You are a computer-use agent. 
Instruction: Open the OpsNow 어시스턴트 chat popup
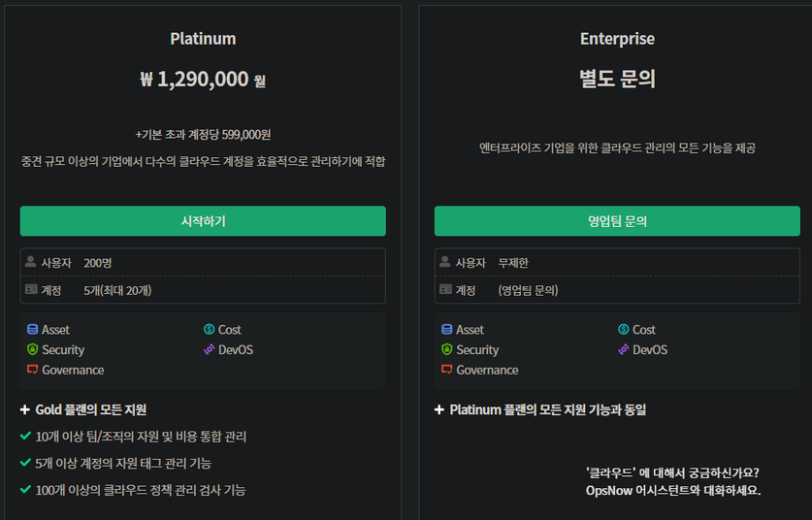672,481
